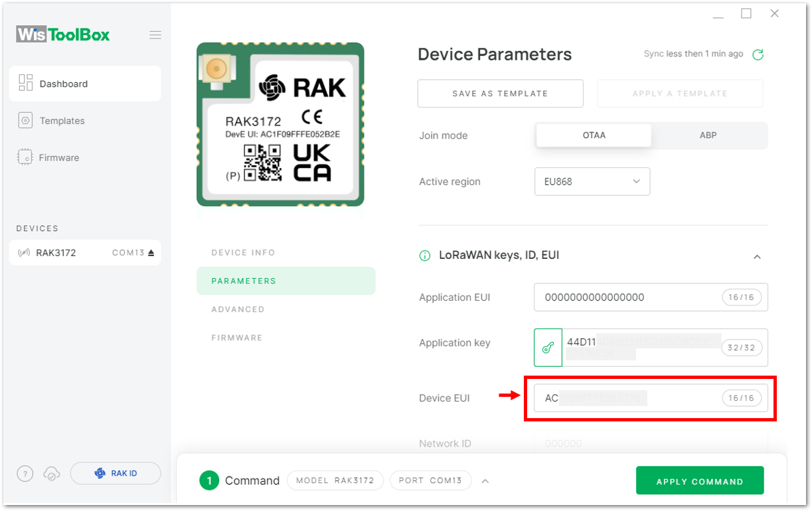The image size is (812, 511).
Task: Click the Dashboard grid icon
Action: (26, 82)
